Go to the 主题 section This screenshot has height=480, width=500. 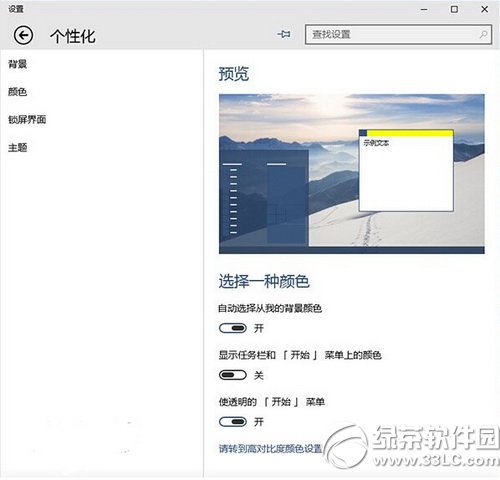[17, 147]
